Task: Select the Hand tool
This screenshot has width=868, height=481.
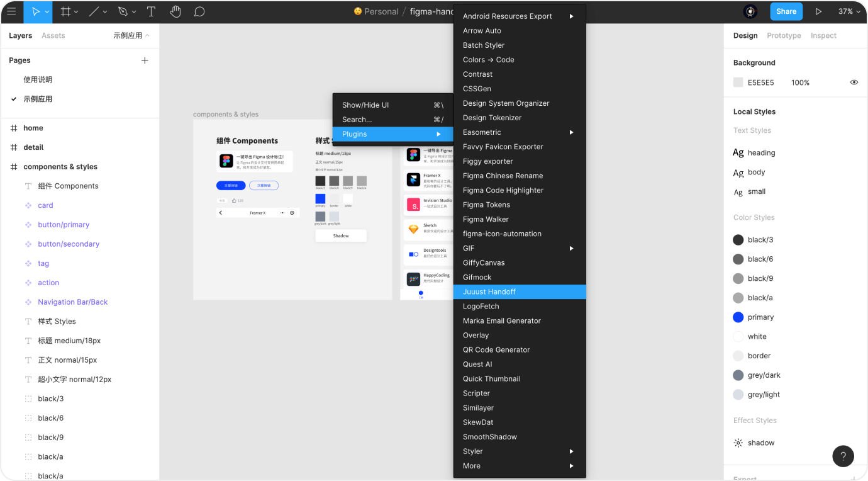Action: 175,11
